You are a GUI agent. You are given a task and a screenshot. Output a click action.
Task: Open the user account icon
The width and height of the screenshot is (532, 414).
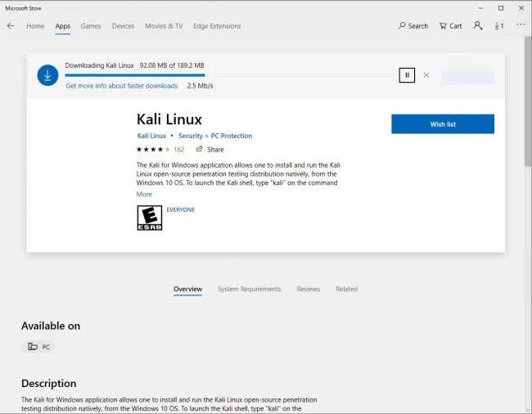[x=478, y=25]
